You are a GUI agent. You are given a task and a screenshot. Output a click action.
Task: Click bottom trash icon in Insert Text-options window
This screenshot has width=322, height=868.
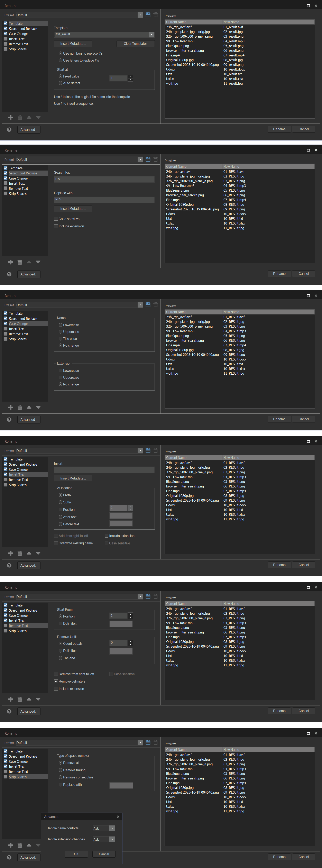[20, 553]
